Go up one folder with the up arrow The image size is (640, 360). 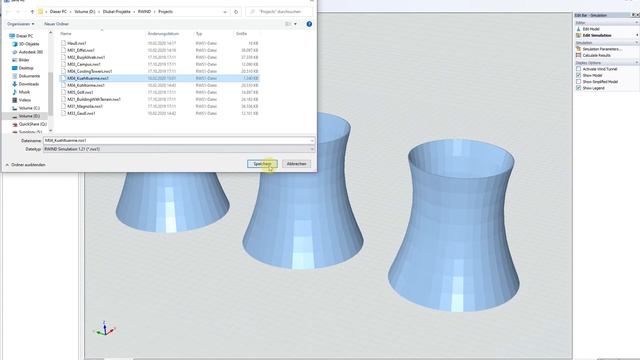(32, 12)
